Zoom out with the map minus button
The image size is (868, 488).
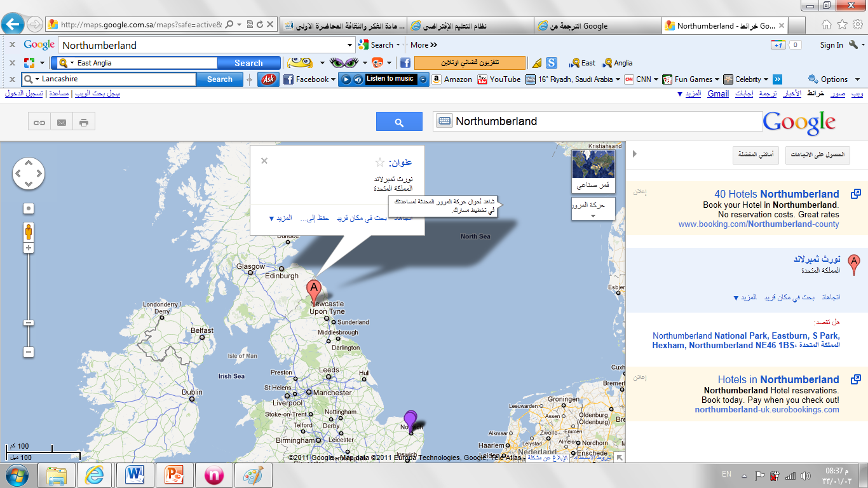(29, 352)
